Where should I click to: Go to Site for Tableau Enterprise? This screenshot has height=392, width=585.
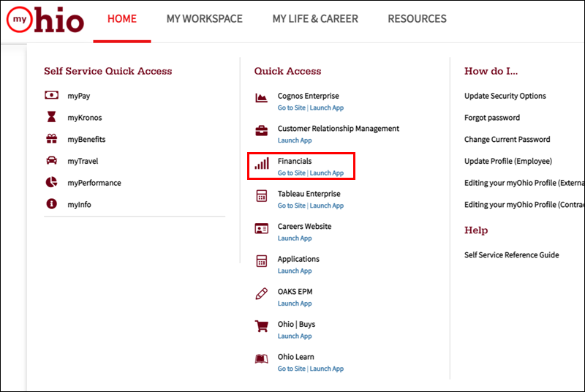291,206
